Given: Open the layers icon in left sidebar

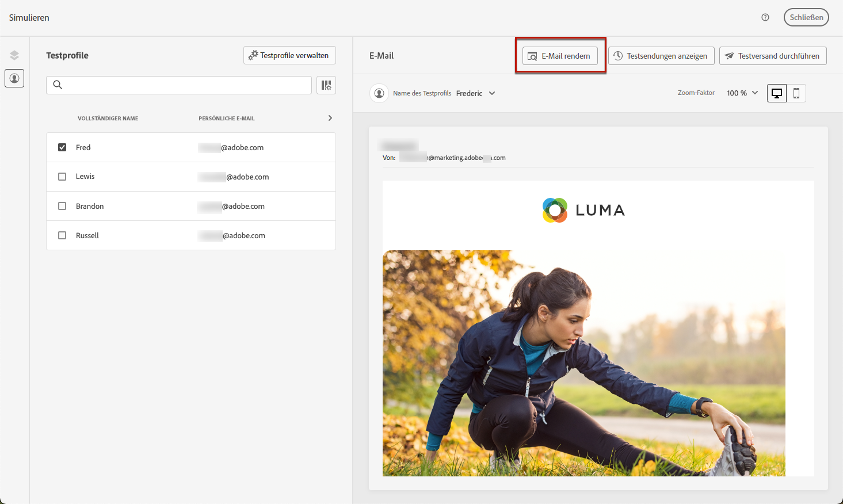Looking at the screenshot, I should pos(14,55).
